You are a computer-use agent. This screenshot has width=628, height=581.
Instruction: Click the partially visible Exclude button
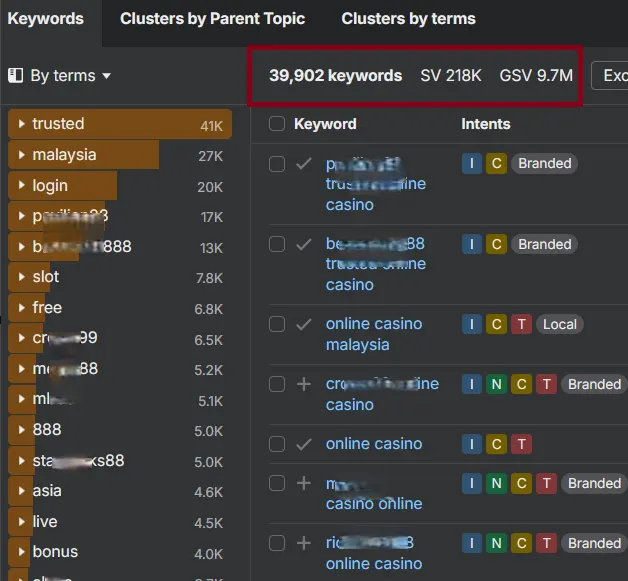[x=610, y=75]
